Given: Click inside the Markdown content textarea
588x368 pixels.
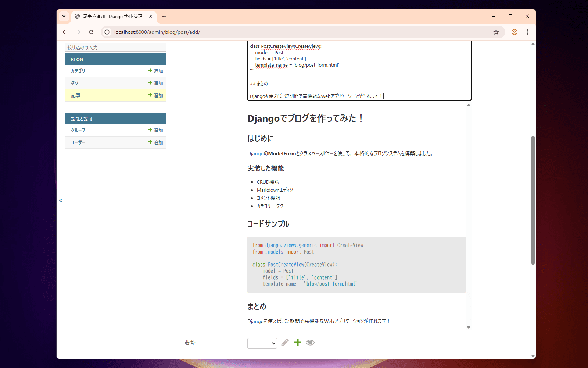Looking at the screenshot, I should click(359, 71).
